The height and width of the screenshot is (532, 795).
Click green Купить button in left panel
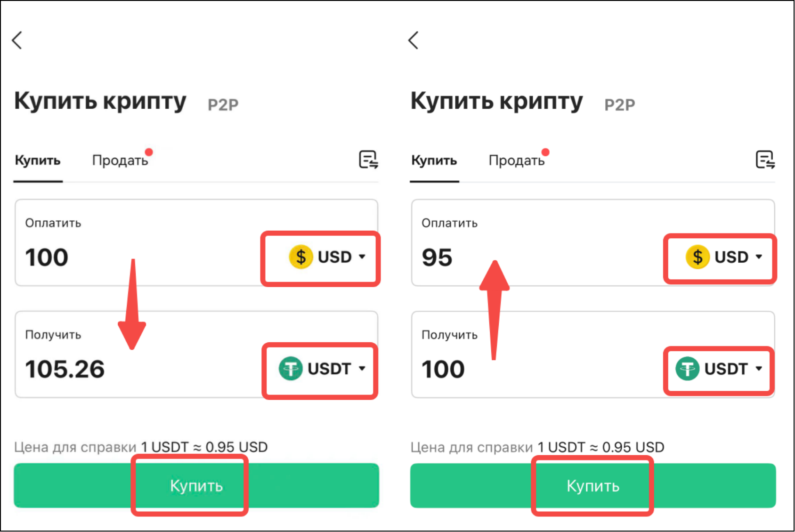click(x=196, y=485)
